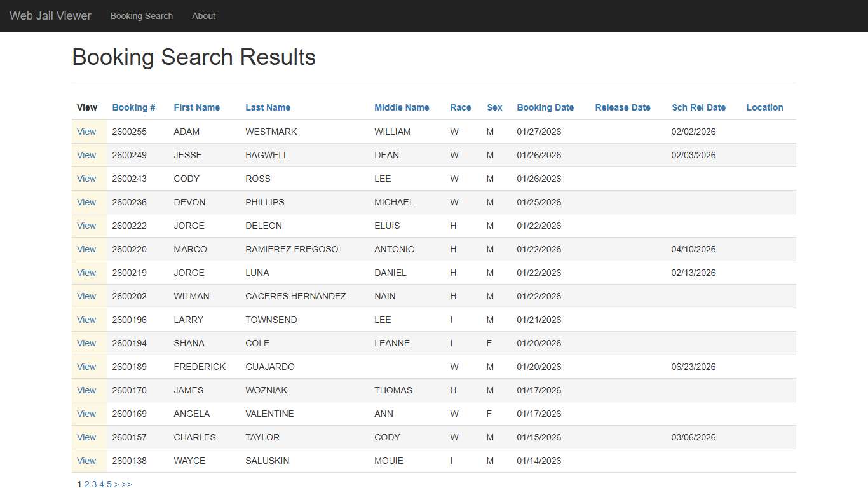Open booking details for ADAM WESTMARK
This screenshot has width=868, height=488.
click(86, 132)
